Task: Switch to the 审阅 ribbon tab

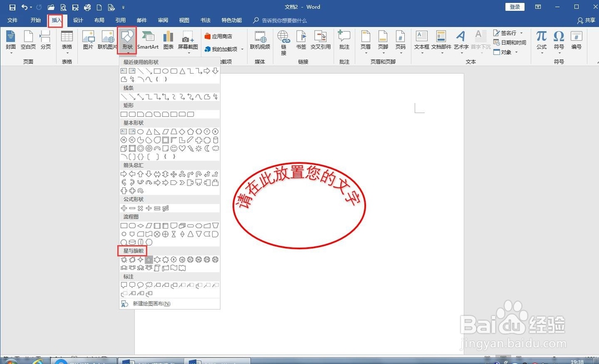Action: click(x=163, y=20)
